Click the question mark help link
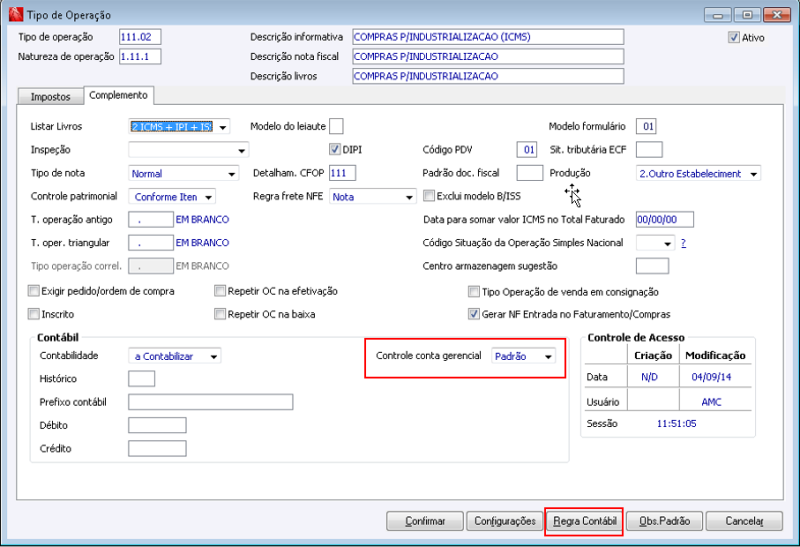This screenshot has width=800, height=547. [x=684, y=243]
